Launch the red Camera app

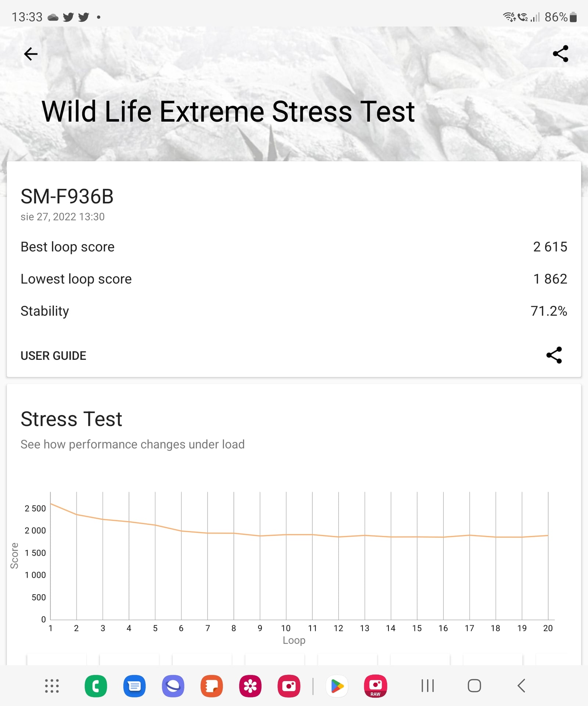coord(289,686)
